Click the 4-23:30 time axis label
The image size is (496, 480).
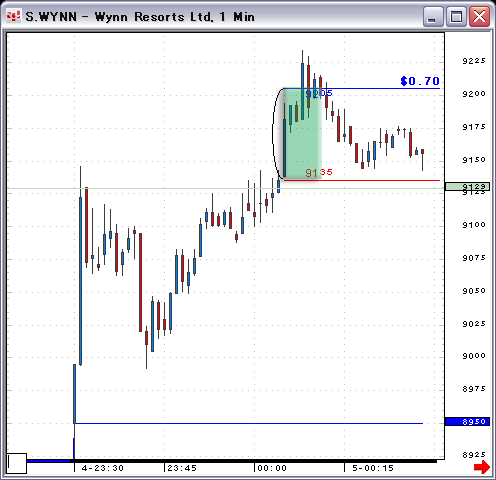(x=103, y=468)
